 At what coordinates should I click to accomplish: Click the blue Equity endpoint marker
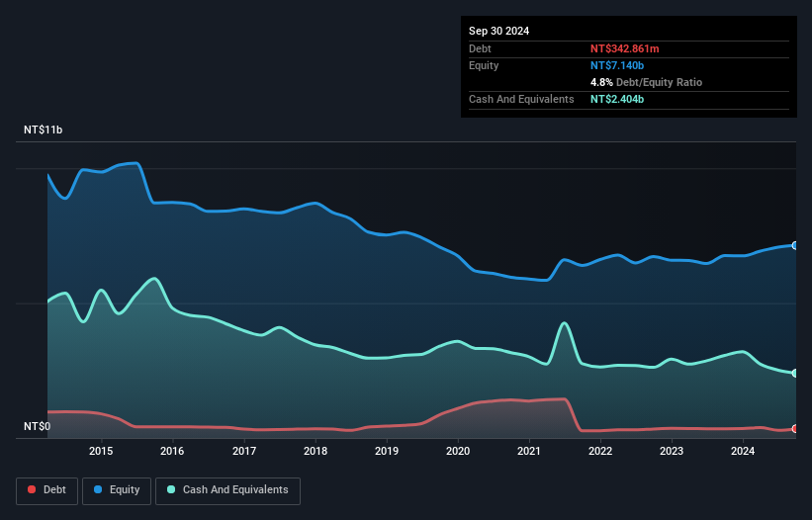[x=795, y=246]
